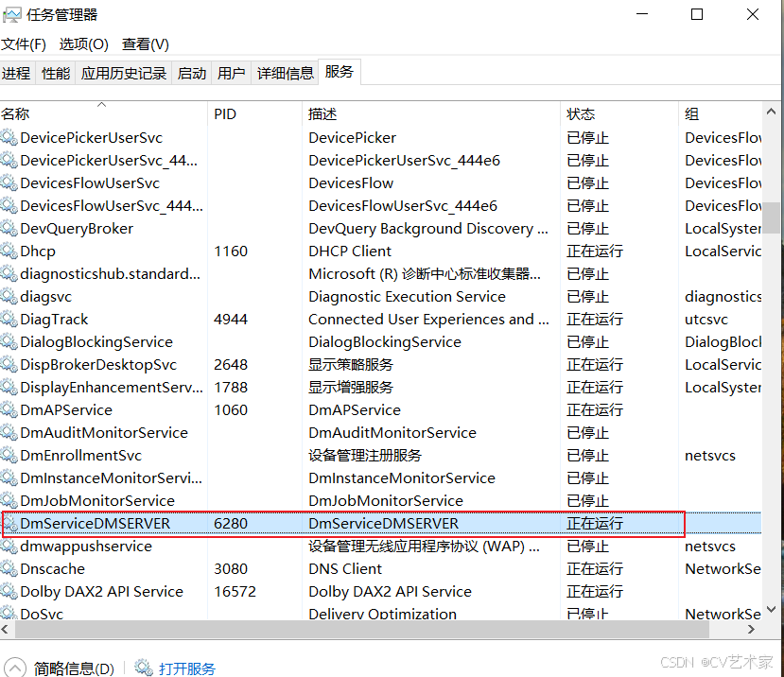Click PID 6280 in the DmServiceDMSERVER row

(231, 524)
